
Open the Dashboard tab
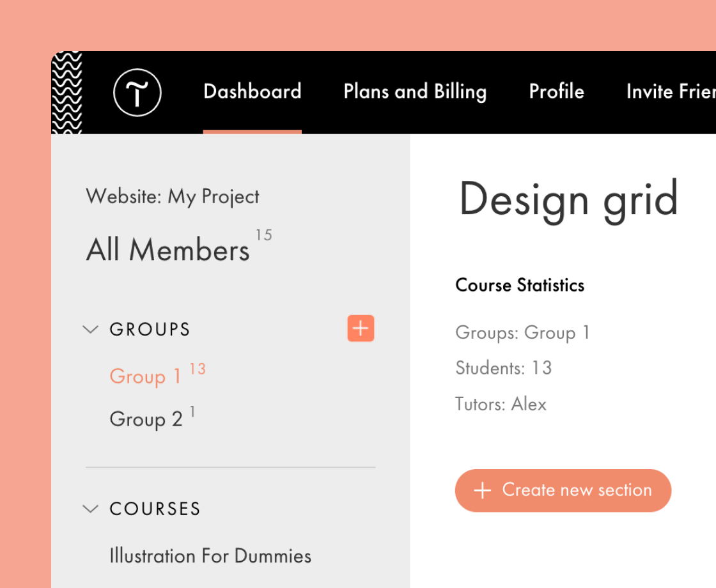[252, 92]
